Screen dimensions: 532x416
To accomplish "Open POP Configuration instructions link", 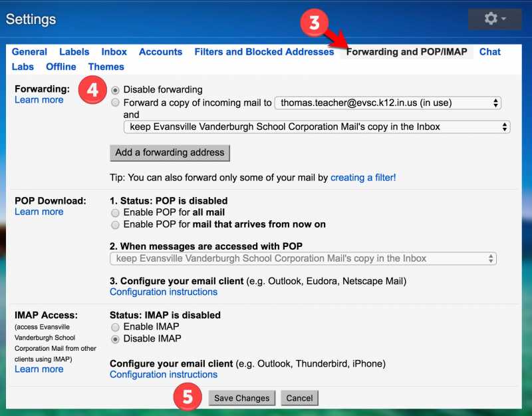I will [164, 292].
